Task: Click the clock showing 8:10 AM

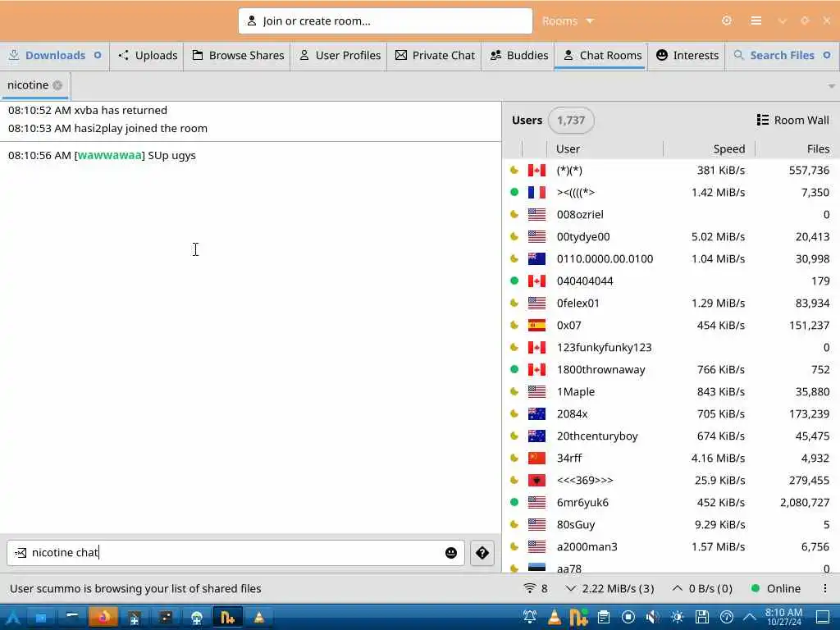Action: click(x=783, y=617)
